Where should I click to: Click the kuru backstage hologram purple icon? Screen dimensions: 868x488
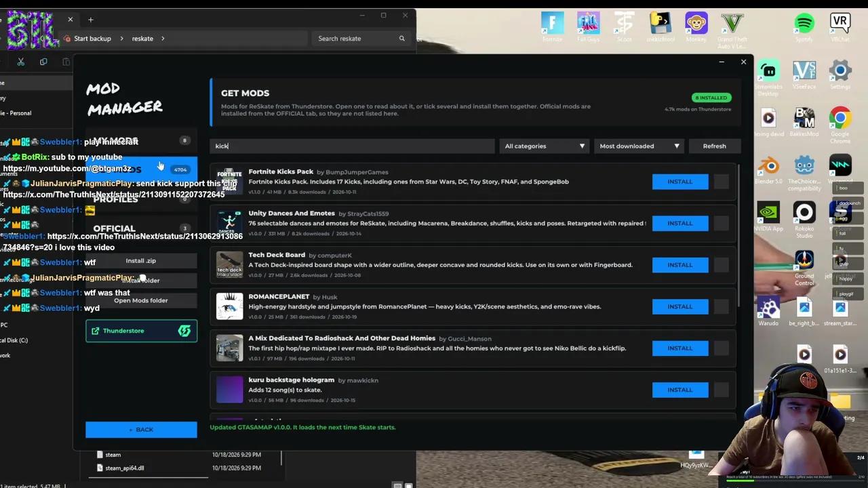(229, 390)
